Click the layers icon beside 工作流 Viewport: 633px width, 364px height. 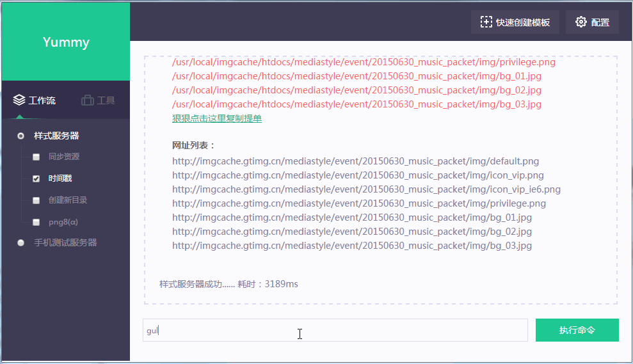[x=19, y=100]
